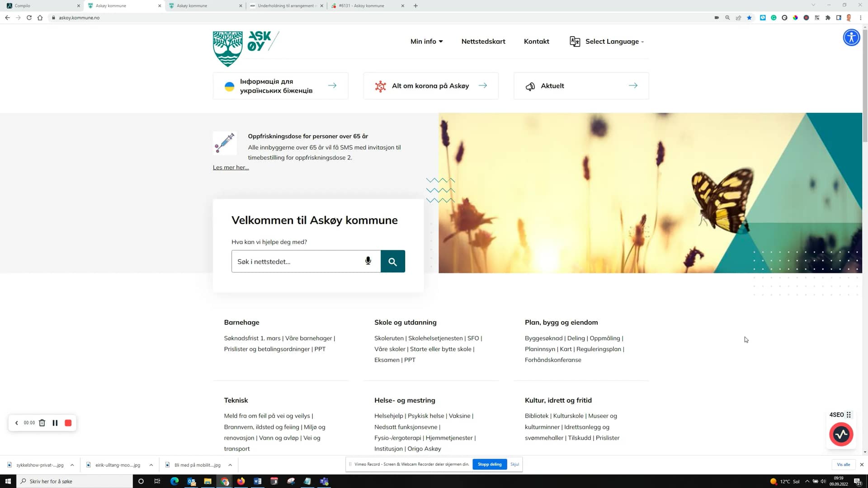Open the Grammarly extension icon
Image resolution: width=868 pixels, height=488 pixels.
[774, 18]
